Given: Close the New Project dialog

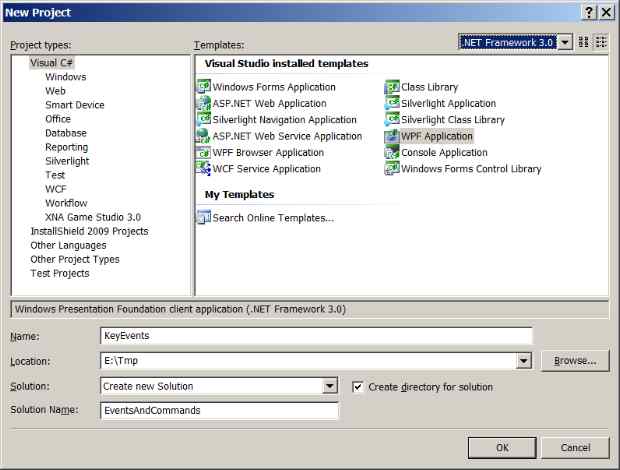Looking at the screenshot, I should coord(606,13).
